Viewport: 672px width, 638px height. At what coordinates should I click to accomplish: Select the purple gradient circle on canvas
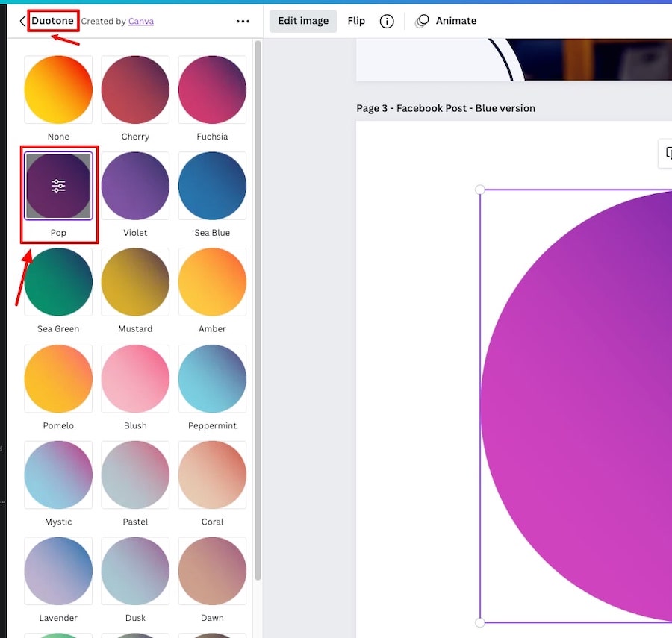point(576,406)
